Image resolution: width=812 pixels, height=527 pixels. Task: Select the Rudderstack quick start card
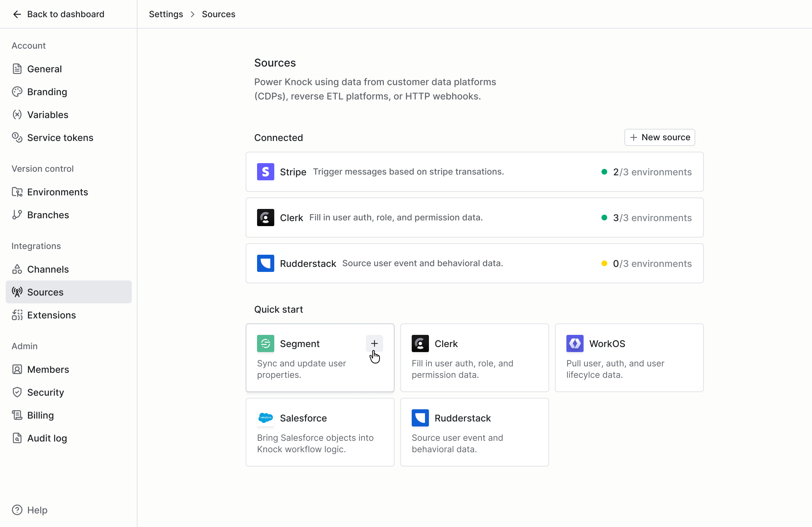tap(474, 432)
